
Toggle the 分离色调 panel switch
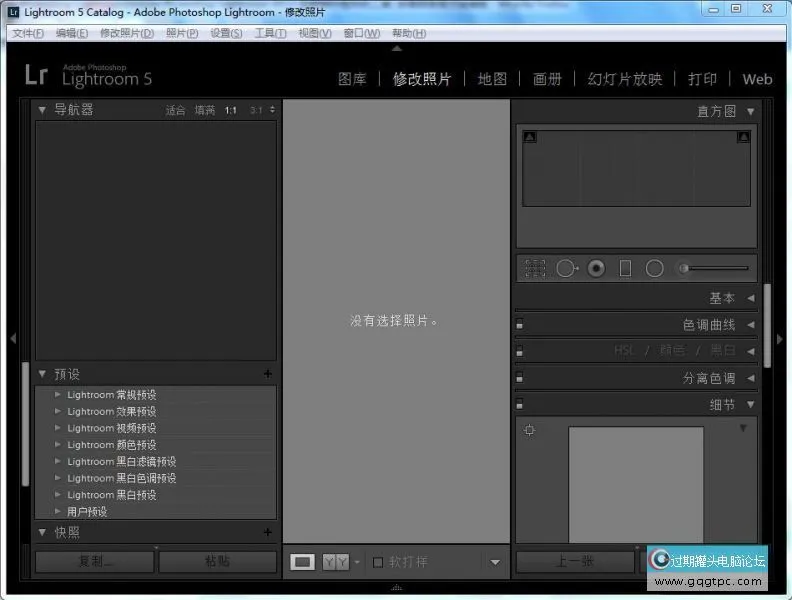(x=520, y=378)
